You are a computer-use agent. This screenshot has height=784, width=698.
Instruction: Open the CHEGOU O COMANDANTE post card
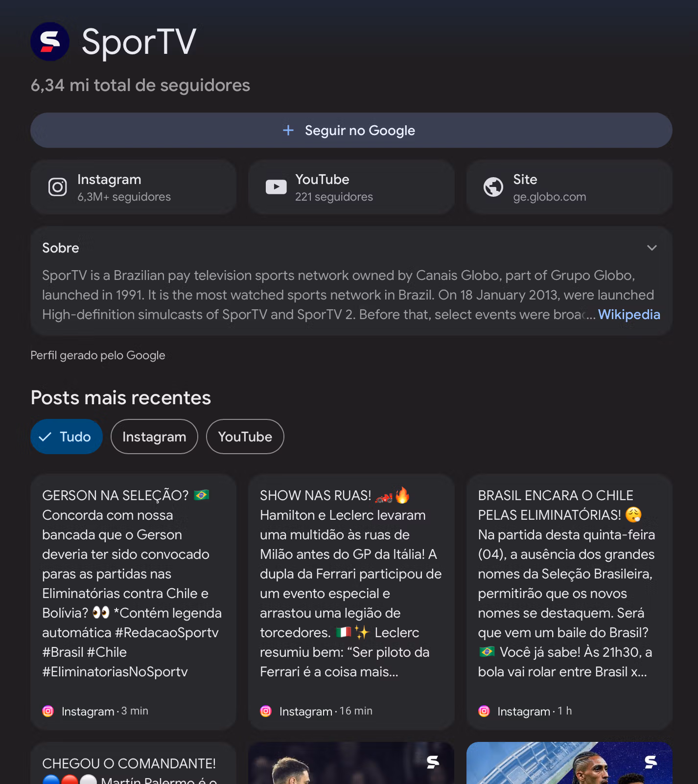pos(133,763)
